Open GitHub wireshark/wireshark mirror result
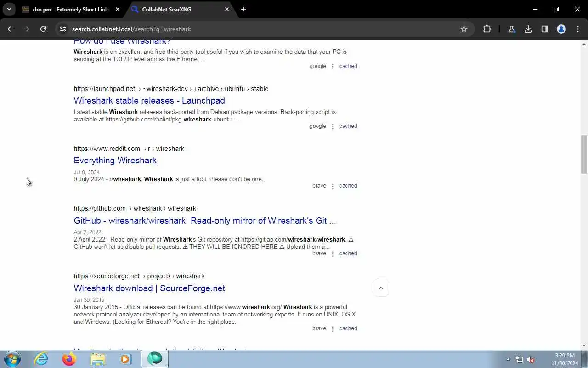The width and height of the screenshot is (588, 368). pyautogui.click(x=205, y=220)
